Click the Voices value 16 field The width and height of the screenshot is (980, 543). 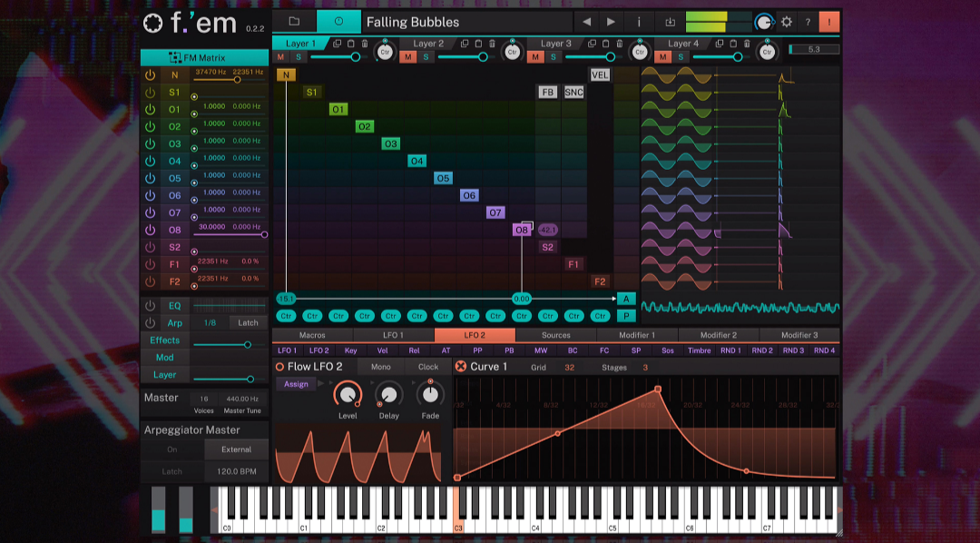coord(204,399)
